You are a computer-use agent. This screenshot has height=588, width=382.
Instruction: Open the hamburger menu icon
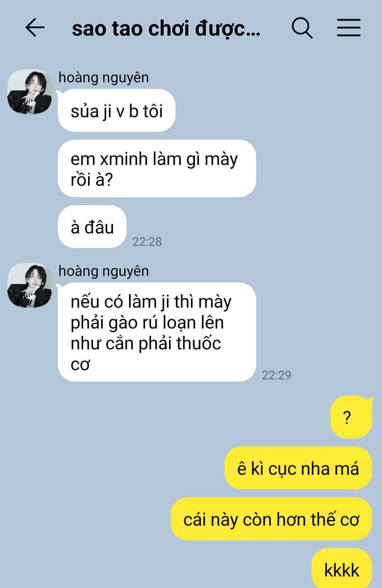[348, 28]
